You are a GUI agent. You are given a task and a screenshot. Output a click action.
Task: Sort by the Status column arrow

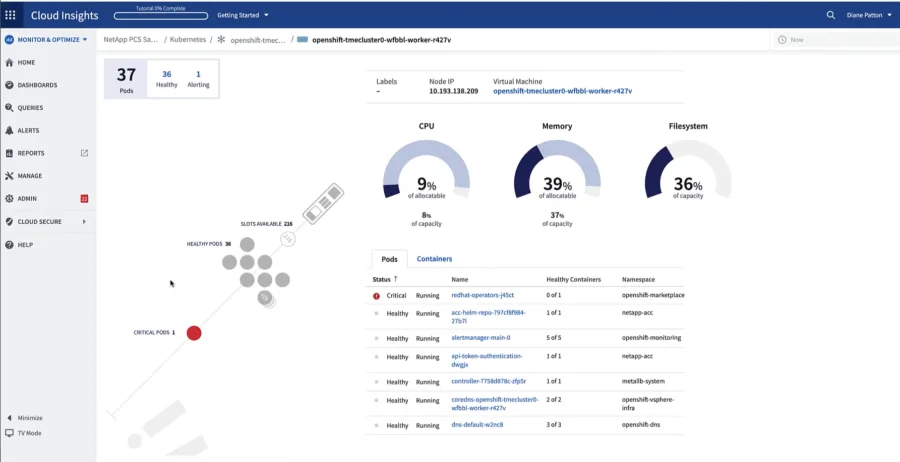coord(395,279)
